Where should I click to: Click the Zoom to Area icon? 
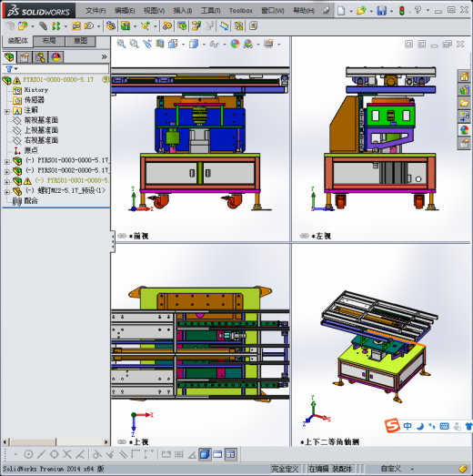(134, 44)
